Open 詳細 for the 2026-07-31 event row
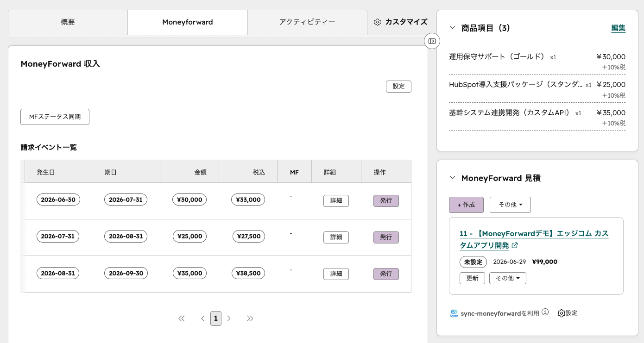 (336, 237)
